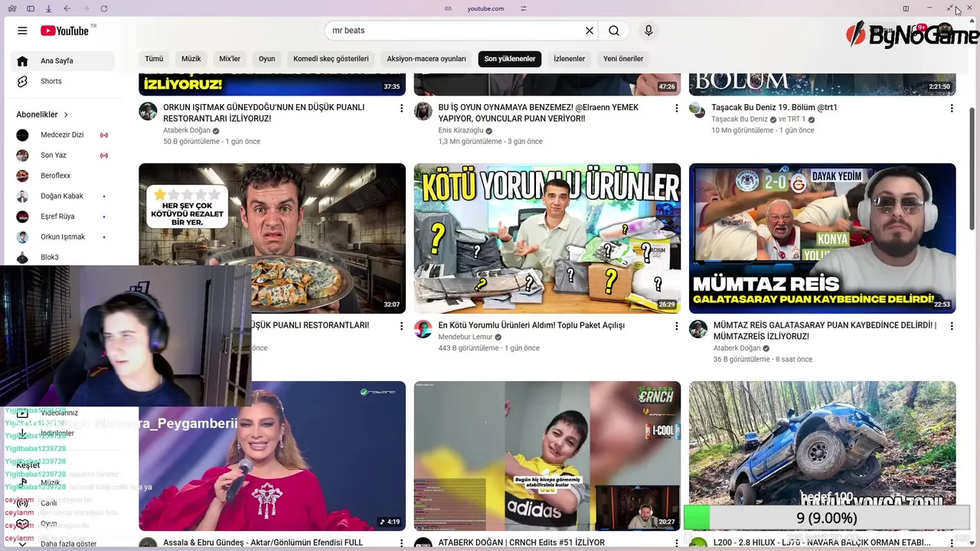
Task: Select the İzlenenler filter chip
Action: pyautogui.click(x=570, y=59)
